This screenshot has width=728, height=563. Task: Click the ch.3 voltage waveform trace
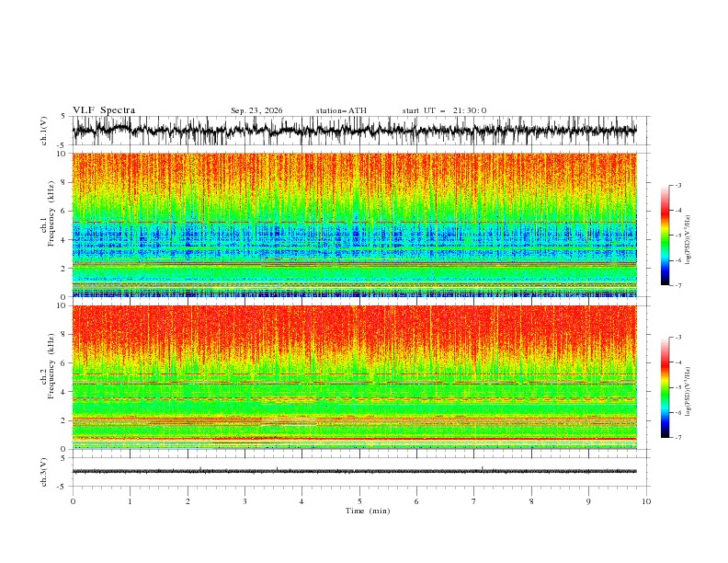click(x=354, y=471)
